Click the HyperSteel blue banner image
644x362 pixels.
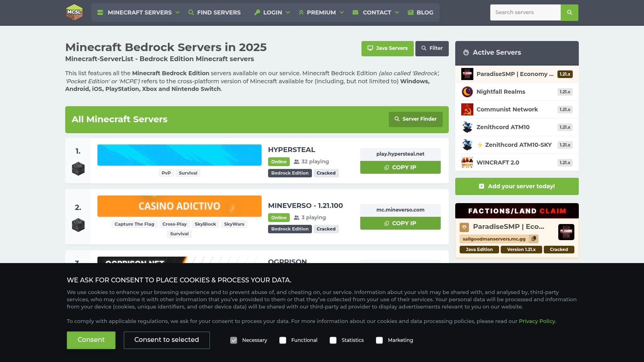click(x=180, y=155)
